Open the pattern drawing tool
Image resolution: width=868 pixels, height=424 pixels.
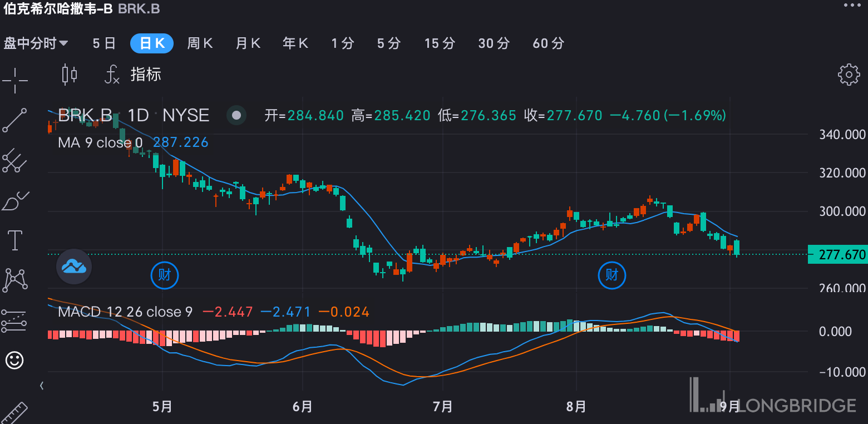[x=14, y=280]
